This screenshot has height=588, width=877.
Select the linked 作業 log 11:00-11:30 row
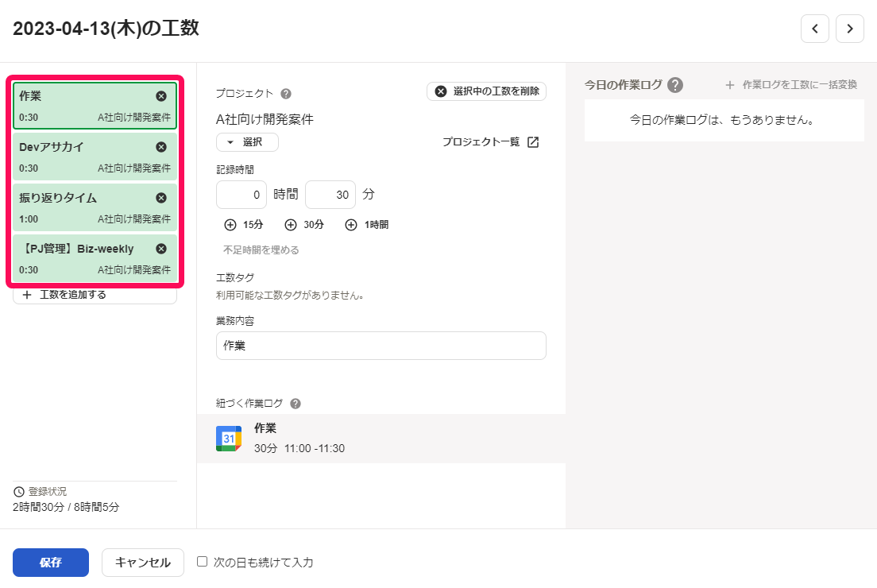[x=381, y=439]
